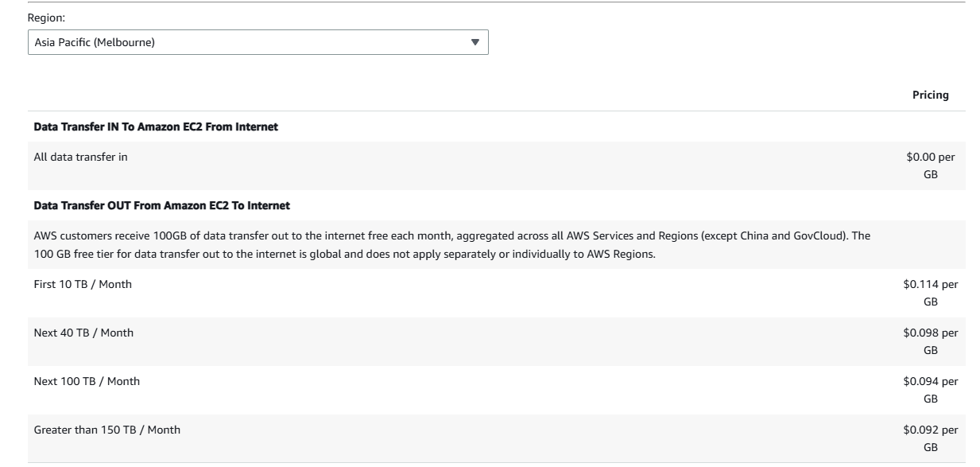Click the $0.098 per GB price
980x467 pixels.
click(x=930, y=341)
